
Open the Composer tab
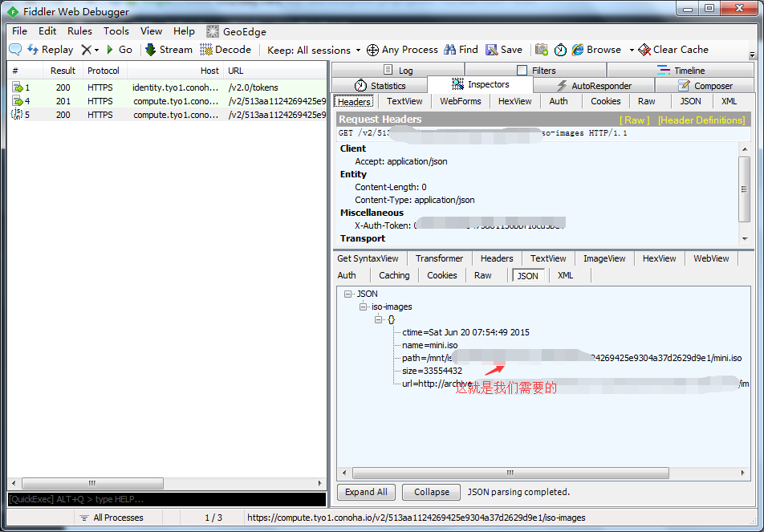(705, 86)
